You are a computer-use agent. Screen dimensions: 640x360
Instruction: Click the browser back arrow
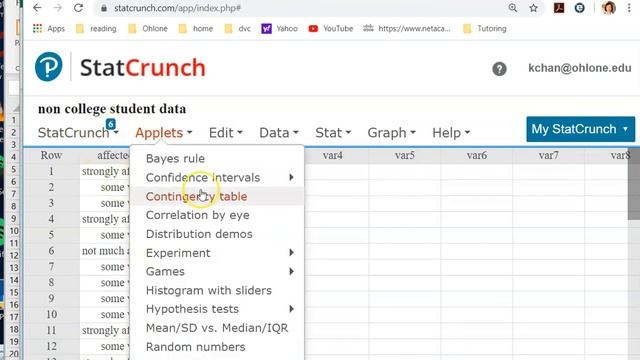coord(37,8)
